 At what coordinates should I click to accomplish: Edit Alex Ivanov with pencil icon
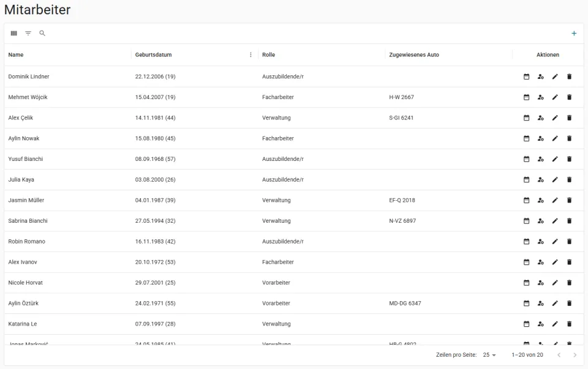pyautogui.click(x=555, y=262)
